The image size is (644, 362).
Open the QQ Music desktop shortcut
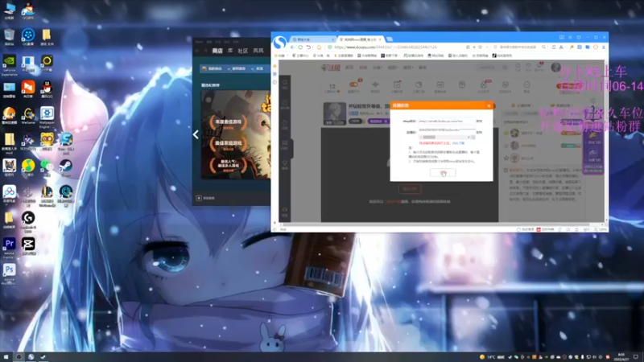pos(28,167)
